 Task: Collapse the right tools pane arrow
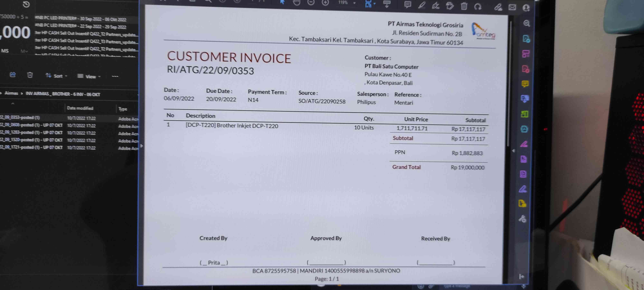click(x=513, y=151)
